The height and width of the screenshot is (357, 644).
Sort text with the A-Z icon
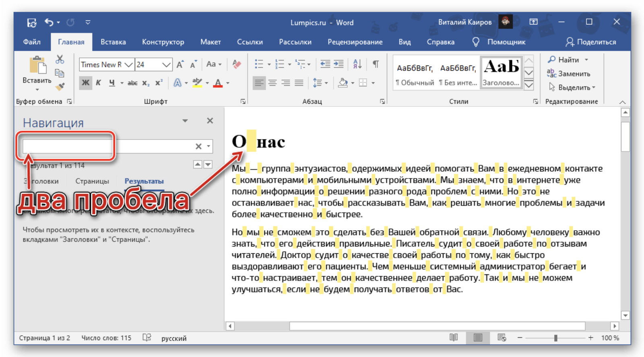coord(357,64)
